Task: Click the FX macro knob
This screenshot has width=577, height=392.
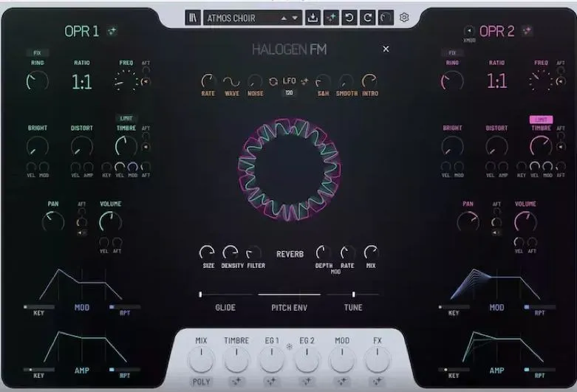Action: pyautogui.click(x=378, y=360)
